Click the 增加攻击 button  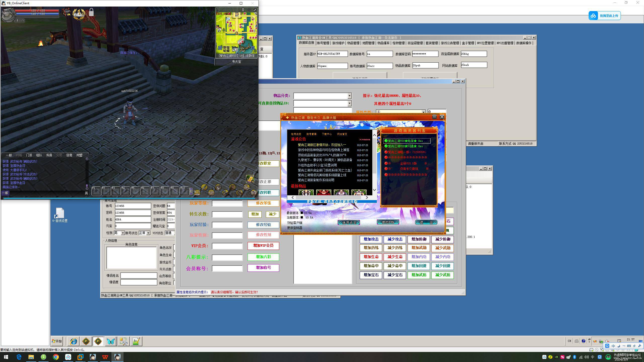tap(371, 239)
